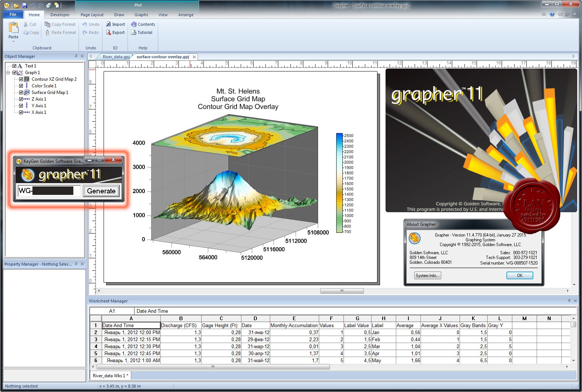Image resolution: width=582 pixels, height=392 pixels.
Task: Select cell containing Discharge (CFS)
Action: click(x=181, y=325)
